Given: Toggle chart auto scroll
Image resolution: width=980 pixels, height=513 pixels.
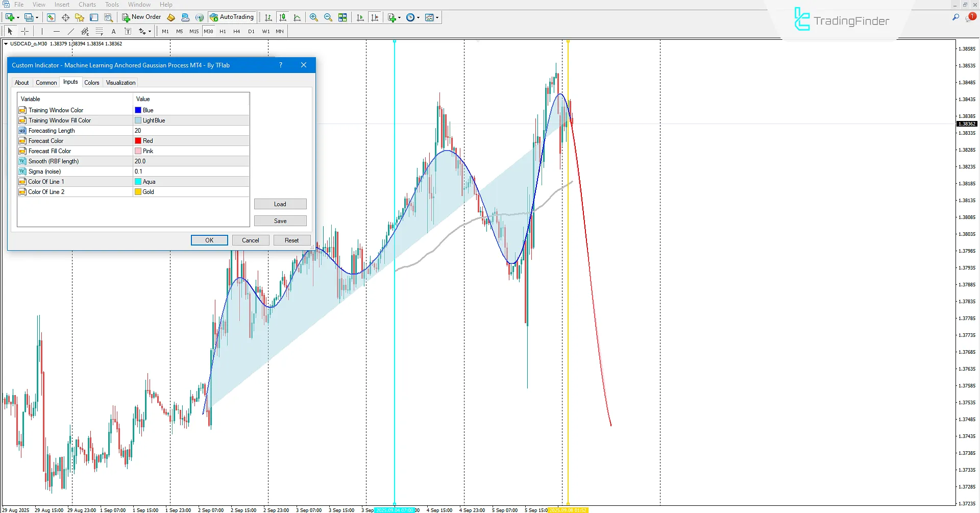Looking at the screenshot, I should click(x=360, y=17).
